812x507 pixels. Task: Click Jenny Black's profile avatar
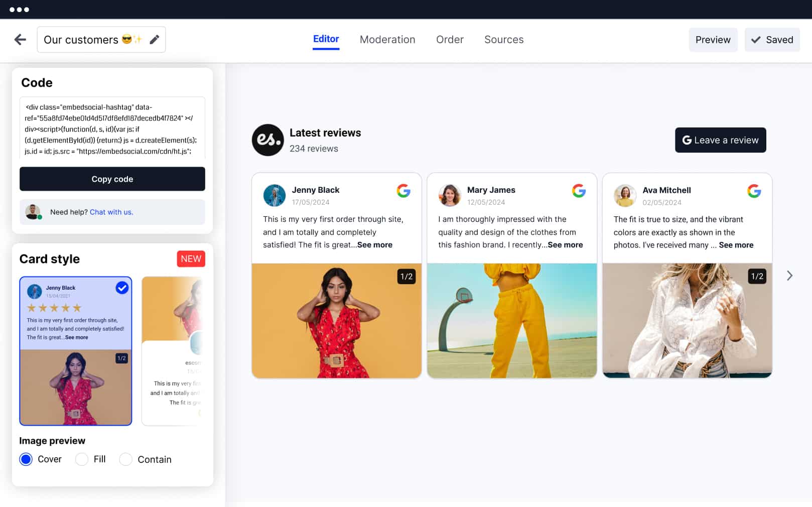coord(275,195)
